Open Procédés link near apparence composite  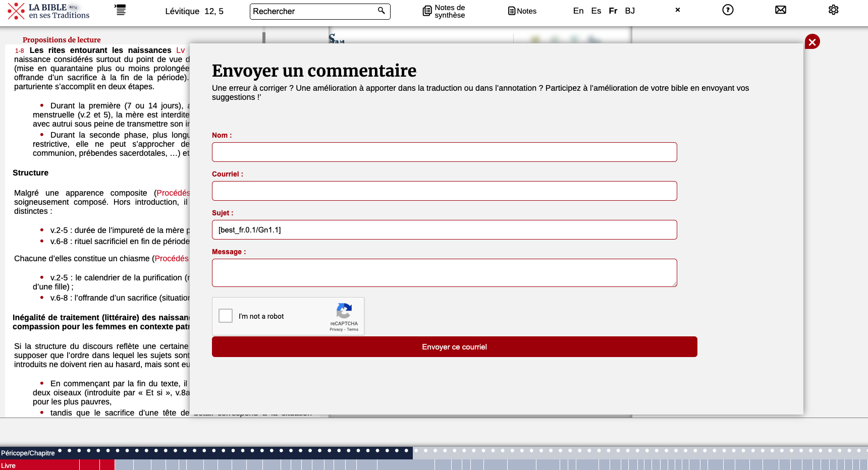click(173, 193)
